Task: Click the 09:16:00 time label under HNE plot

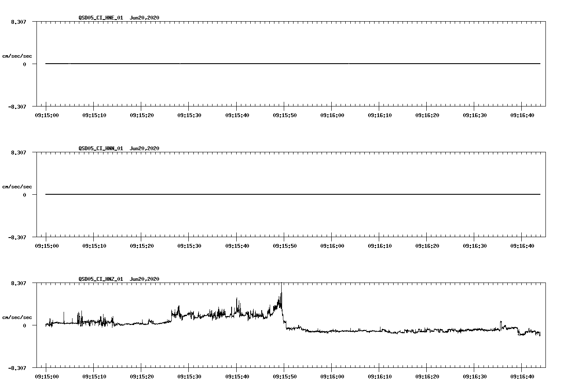Action: click(x=331, y=115)
